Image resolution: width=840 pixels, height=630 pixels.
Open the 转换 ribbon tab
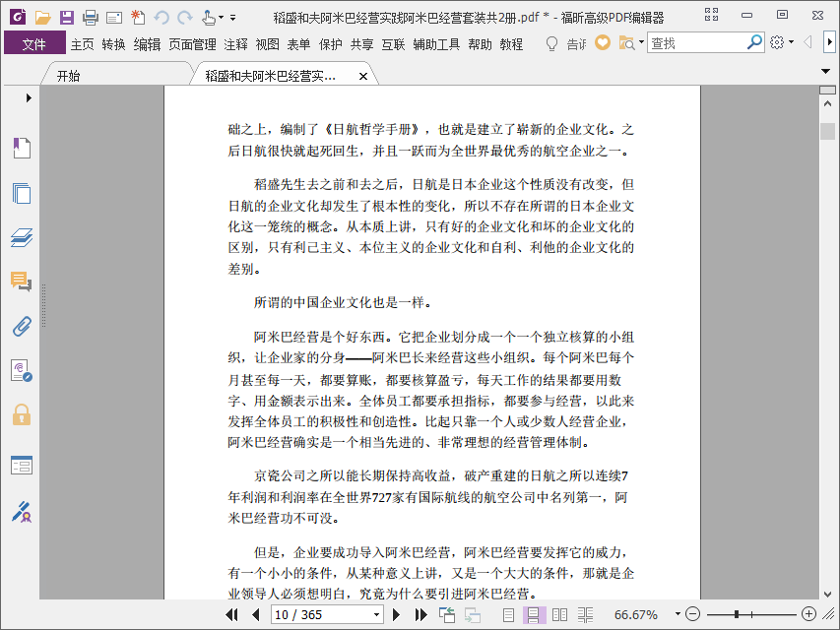click(113, 44)
